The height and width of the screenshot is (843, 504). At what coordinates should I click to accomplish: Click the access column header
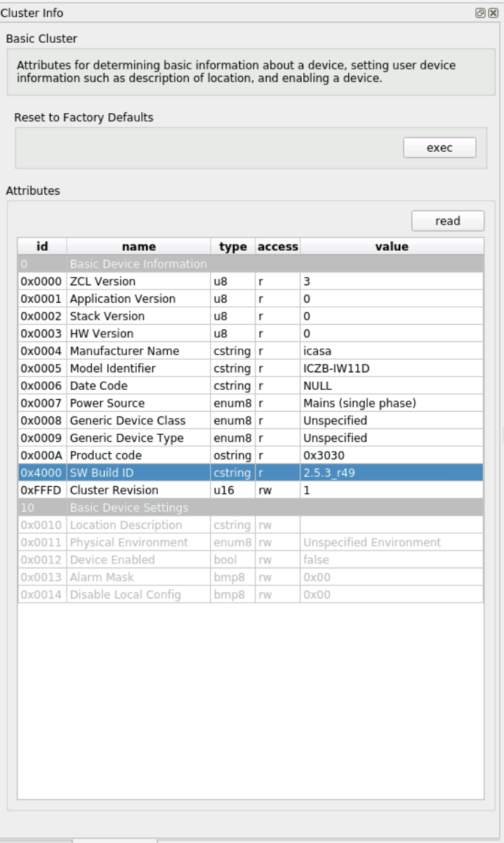(x=278, y=247)
